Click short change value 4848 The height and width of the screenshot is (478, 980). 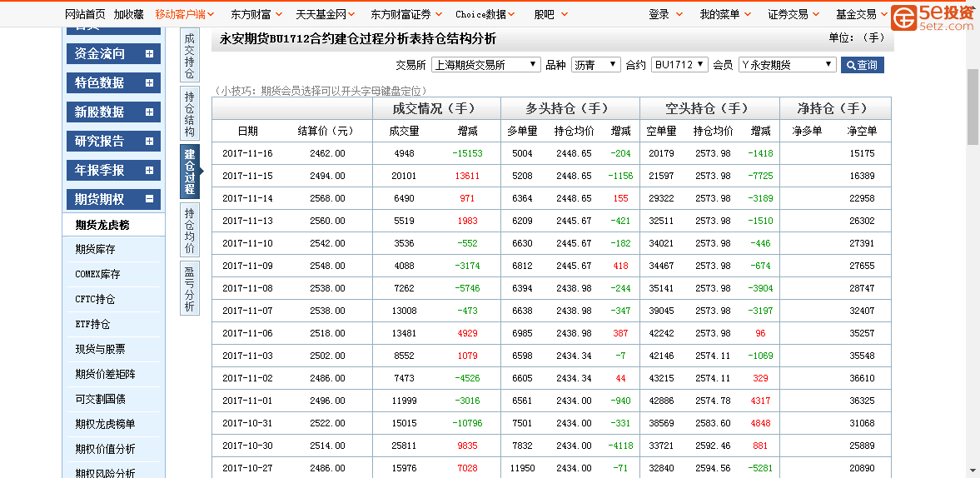761,423
